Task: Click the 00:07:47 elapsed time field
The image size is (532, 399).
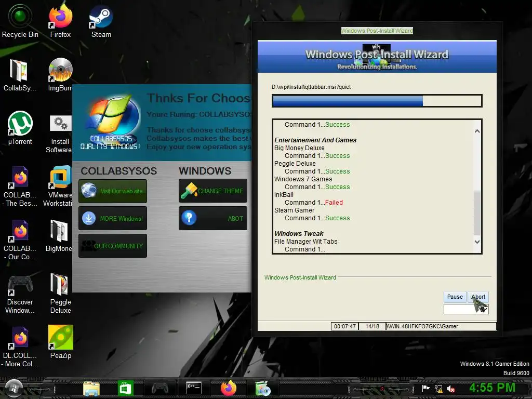Action: 344,326
